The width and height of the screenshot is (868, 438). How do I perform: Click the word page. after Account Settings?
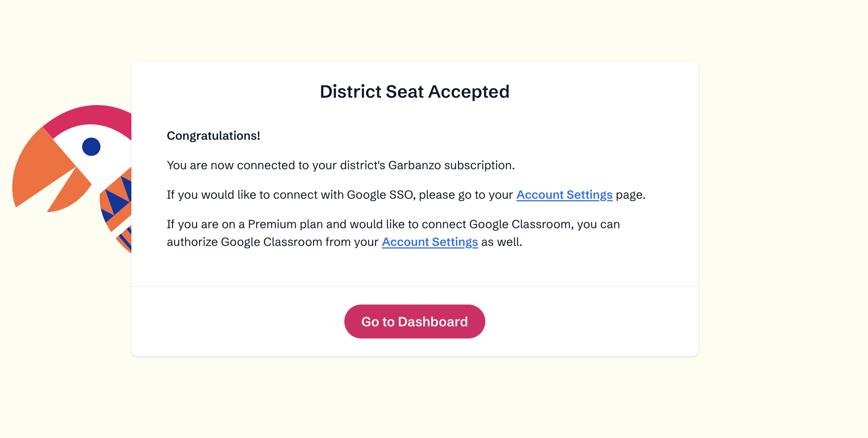pyautogui.click(x=630, y=195)
